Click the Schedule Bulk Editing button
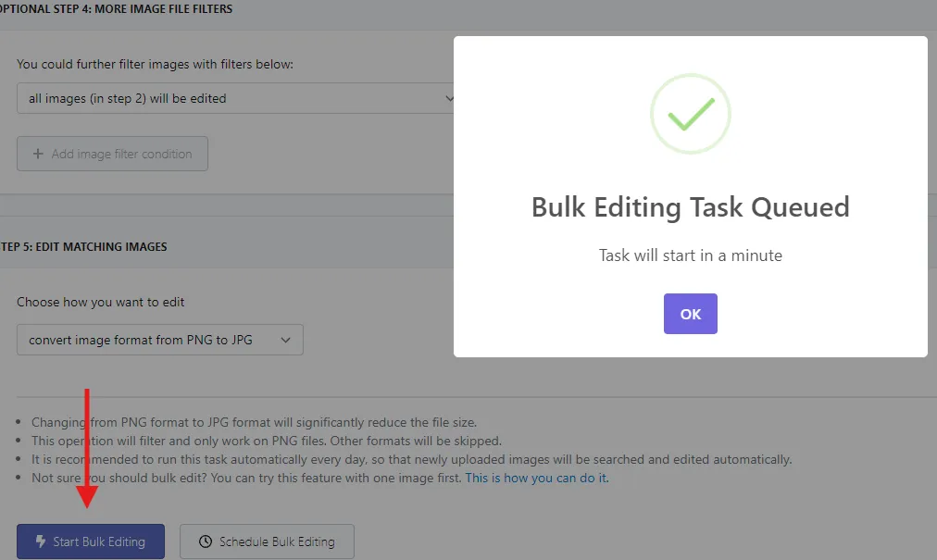Viewport: 937px width, 560px height. coord(267,541)
